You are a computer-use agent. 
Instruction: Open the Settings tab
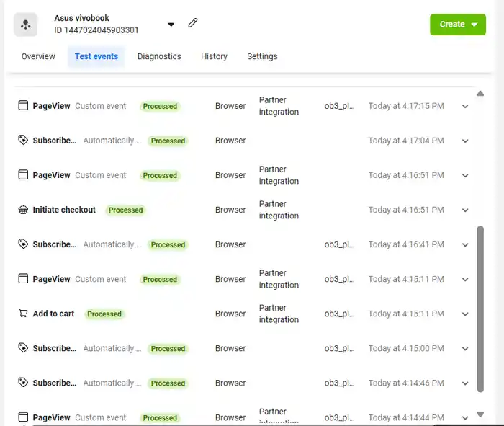[262, 56]
